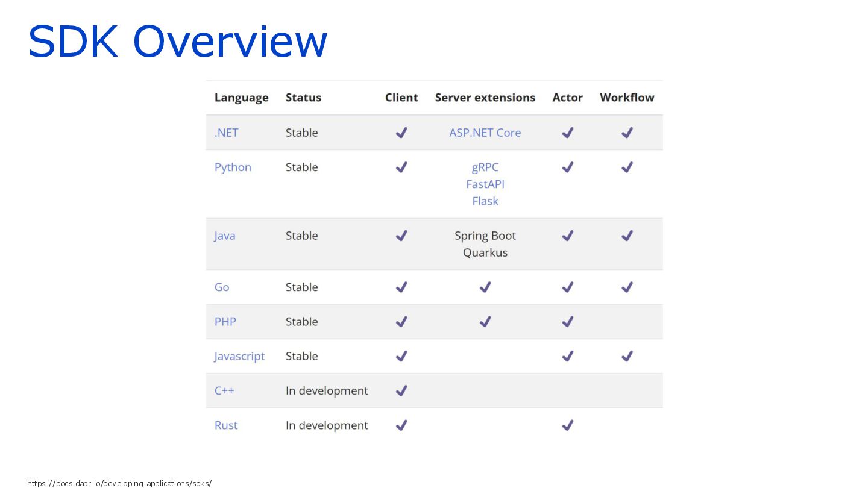
Task: Click the Client checkmark in C++ row
Action: point(401,390)
